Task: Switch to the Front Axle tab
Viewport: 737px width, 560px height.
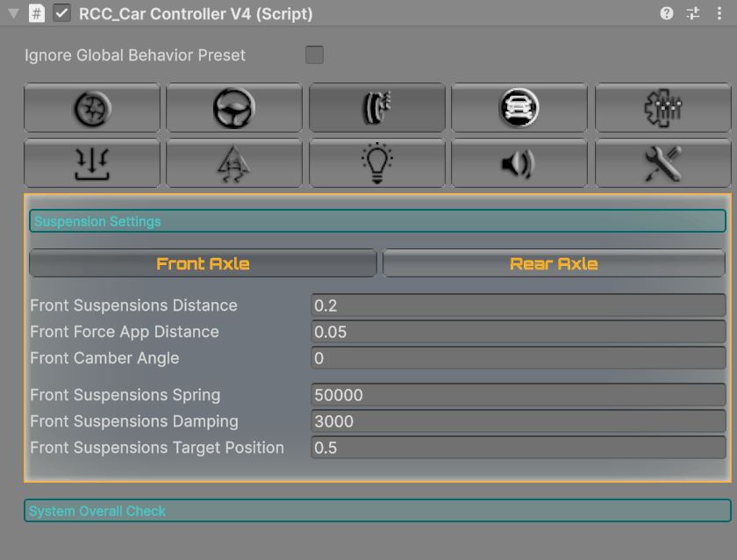Action: tap(203, 263)
